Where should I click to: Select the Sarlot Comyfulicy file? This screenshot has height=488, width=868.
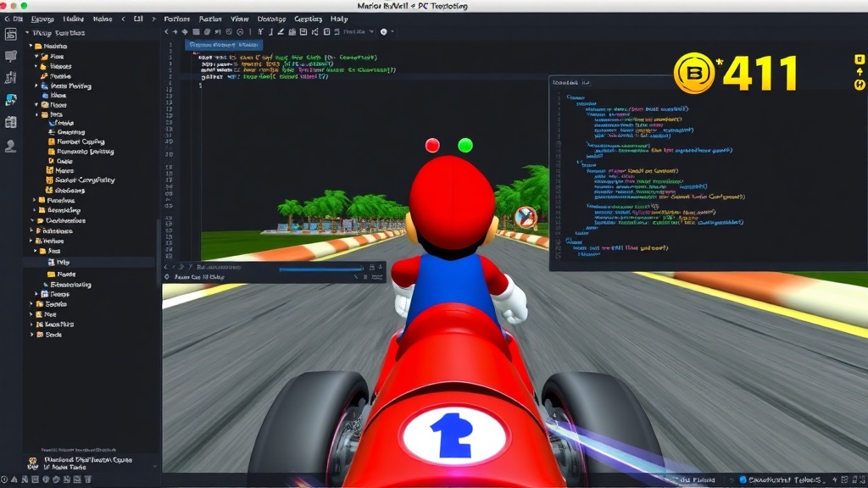point(81,180)
